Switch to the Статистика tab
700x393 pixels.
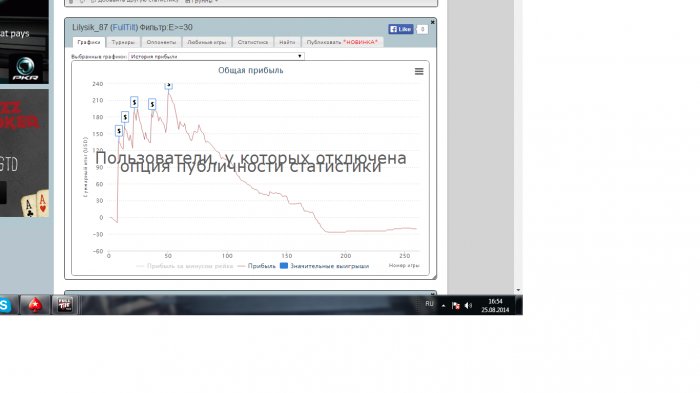click(x=253, y=42)
